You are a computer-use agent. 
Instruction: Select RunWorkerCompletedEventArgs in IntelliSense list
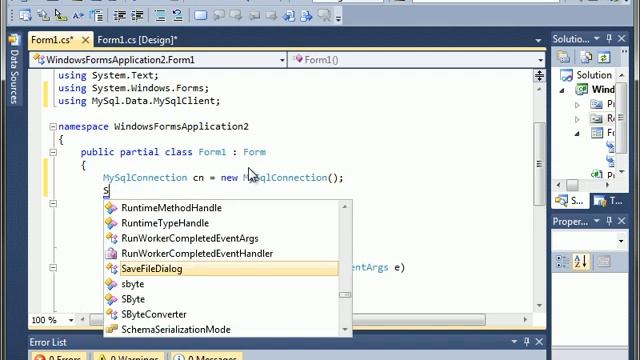point(221,238)
